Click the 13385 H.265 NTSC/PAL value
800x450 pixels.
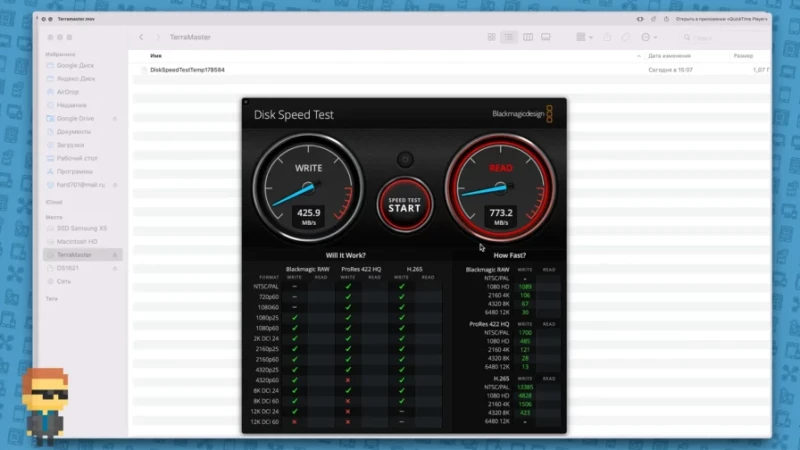[x=525, y=387]
